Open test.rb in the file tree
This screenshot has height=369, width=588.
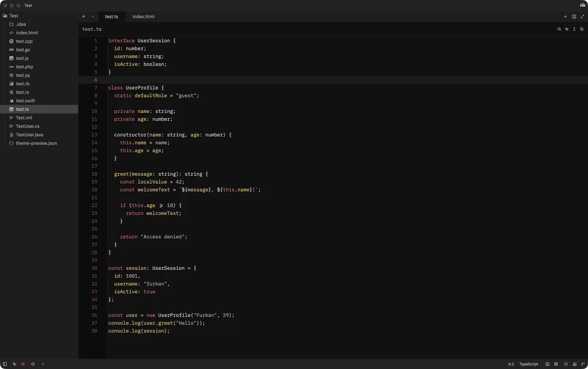click(39, 84)
